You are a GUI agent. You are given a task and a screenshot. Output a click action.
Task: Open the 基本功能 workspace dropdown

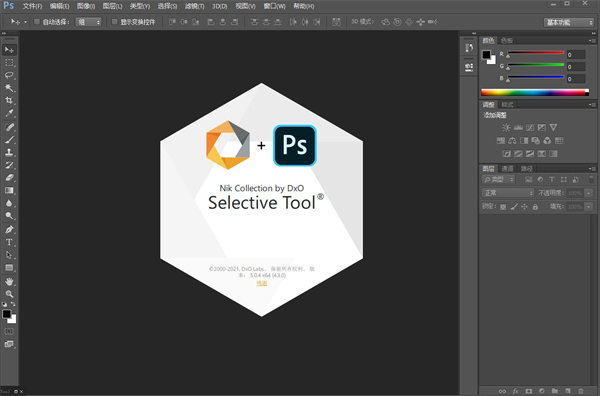coord(569,22)
